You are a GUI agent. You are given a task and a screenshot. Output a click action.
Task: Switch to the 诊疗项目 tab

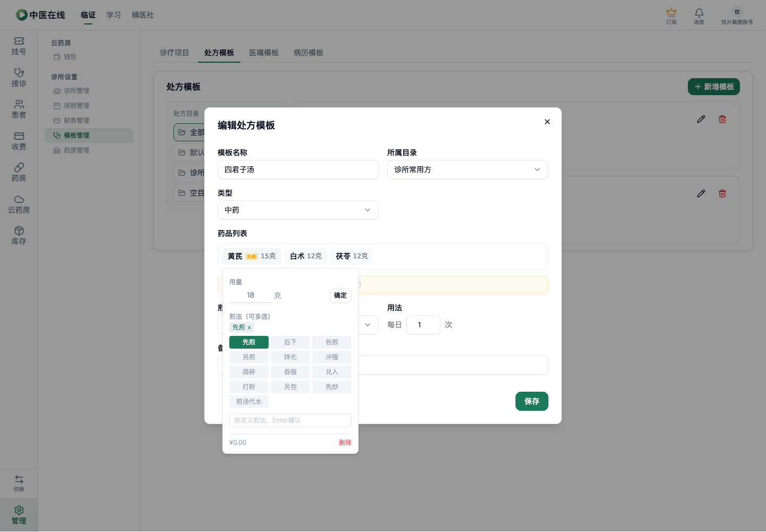[x=174, y=53]
